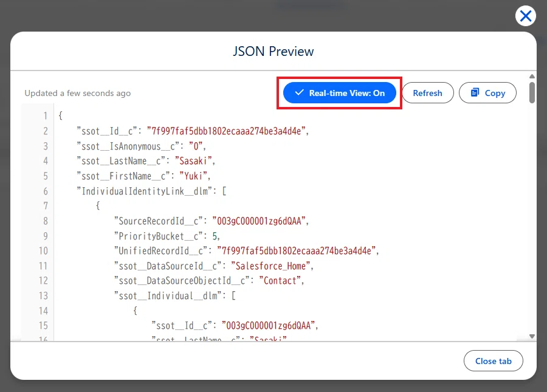Screen dimensions: 547x392
Task: Click the Refresh button
Action: [428, 93]
